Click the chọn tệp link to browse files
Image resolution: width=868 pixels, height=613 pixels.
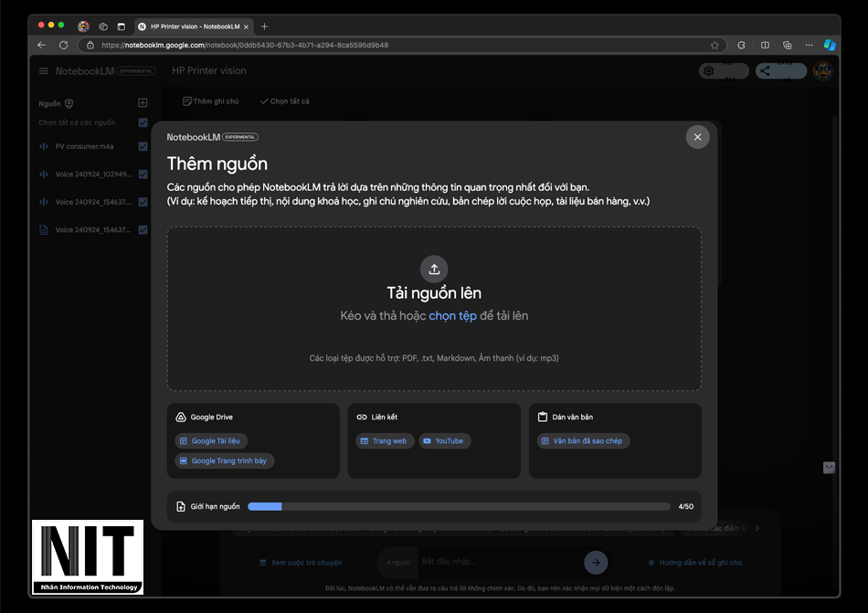coord(452,316)
